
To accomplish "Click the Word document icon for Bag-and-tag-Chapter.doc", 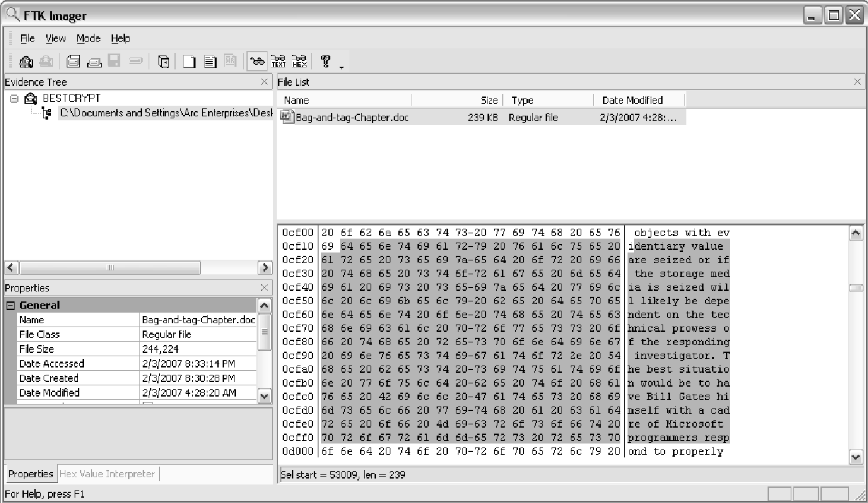I will pyautogui.click(x=286, y=117).
